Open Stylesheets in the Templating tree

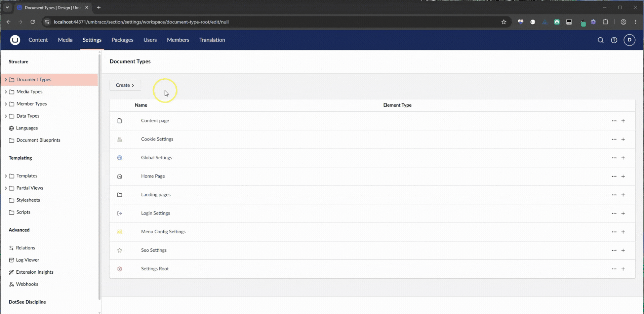point(28,200)
